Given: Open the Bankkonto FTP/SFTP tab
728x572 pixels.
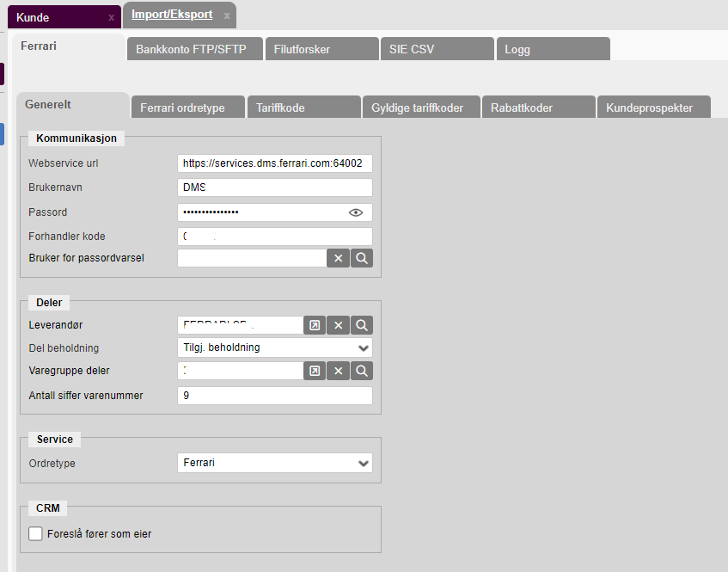Looking at the screenshot, I should point(194,49).
